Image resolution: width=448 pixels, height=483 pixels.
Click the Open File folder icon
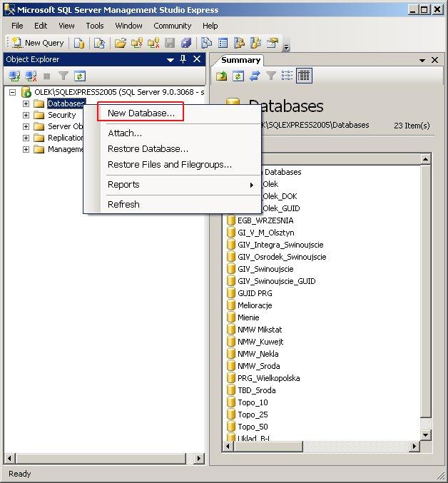[x=121, y=43]
